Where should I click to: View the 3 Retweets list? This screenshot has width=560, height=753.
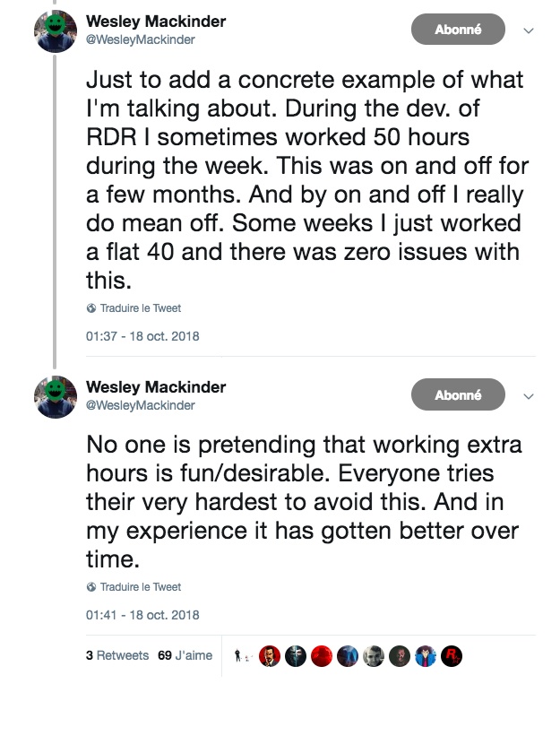point(117,656)
